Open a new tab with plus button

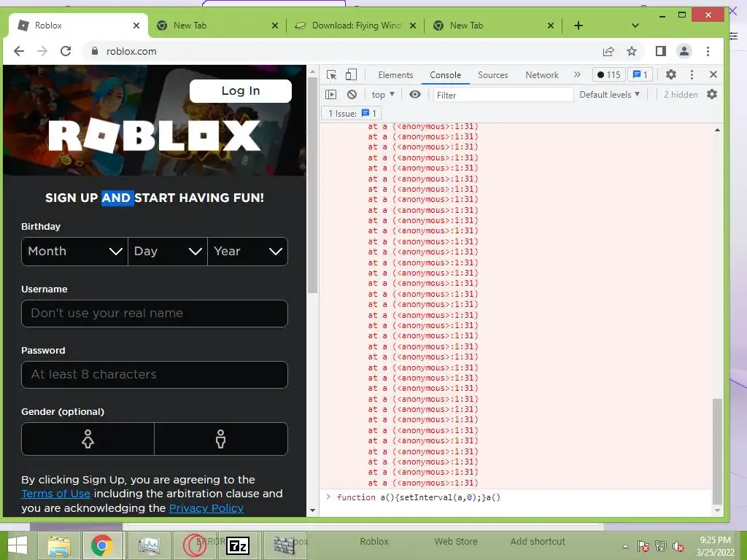click(578, 26)
